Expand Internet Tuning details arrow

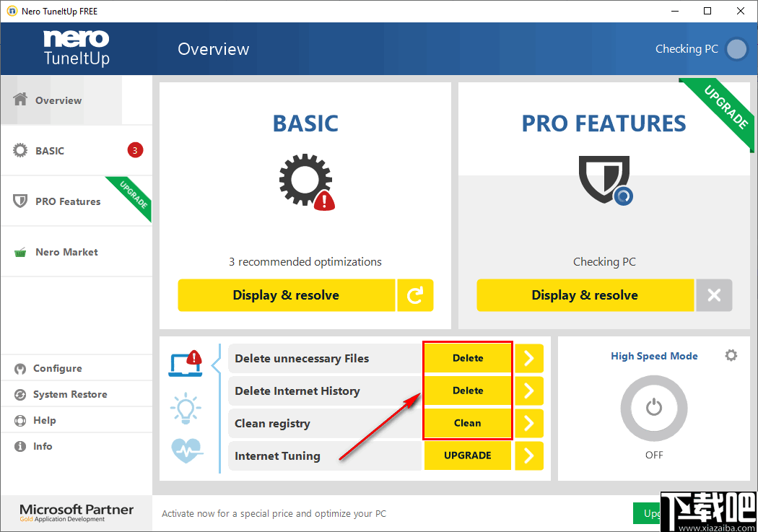529,455
